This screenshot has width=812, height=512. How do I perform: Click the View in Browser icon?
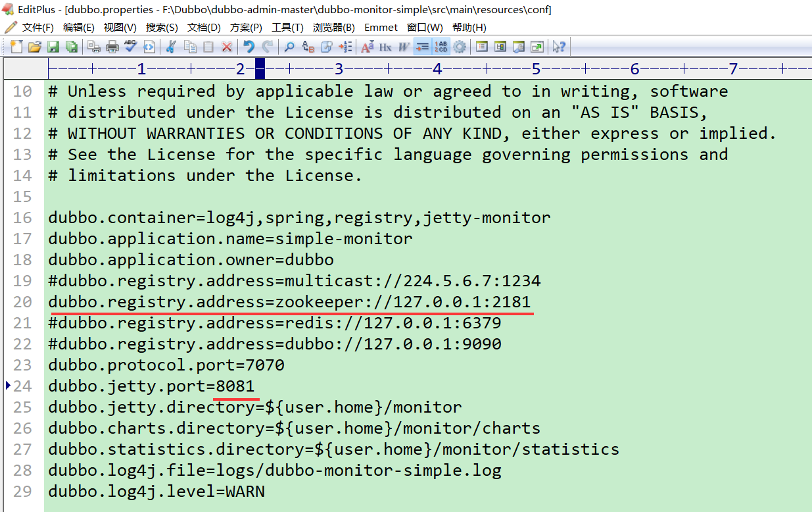point(149,47)
